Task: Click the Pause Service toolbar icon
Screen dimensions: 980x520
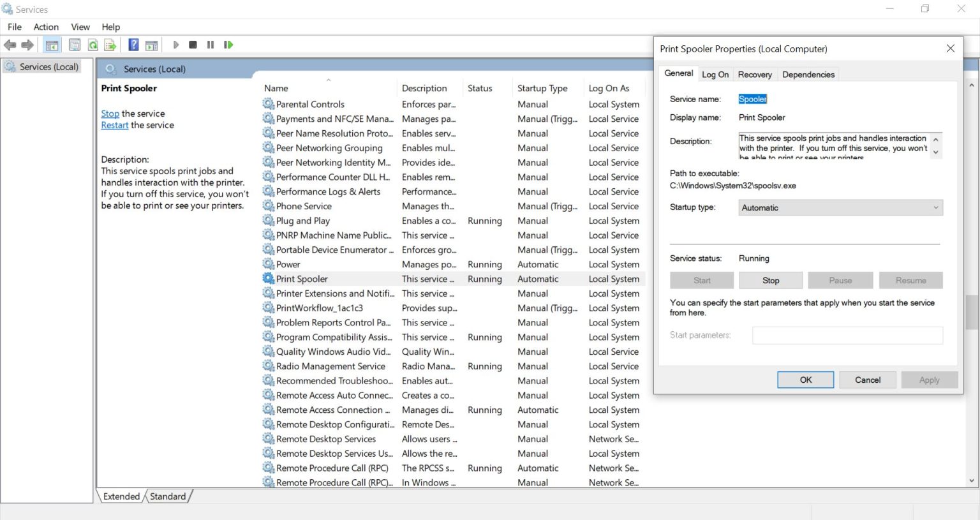Action: pyautogui.click(x=211, y=45)
